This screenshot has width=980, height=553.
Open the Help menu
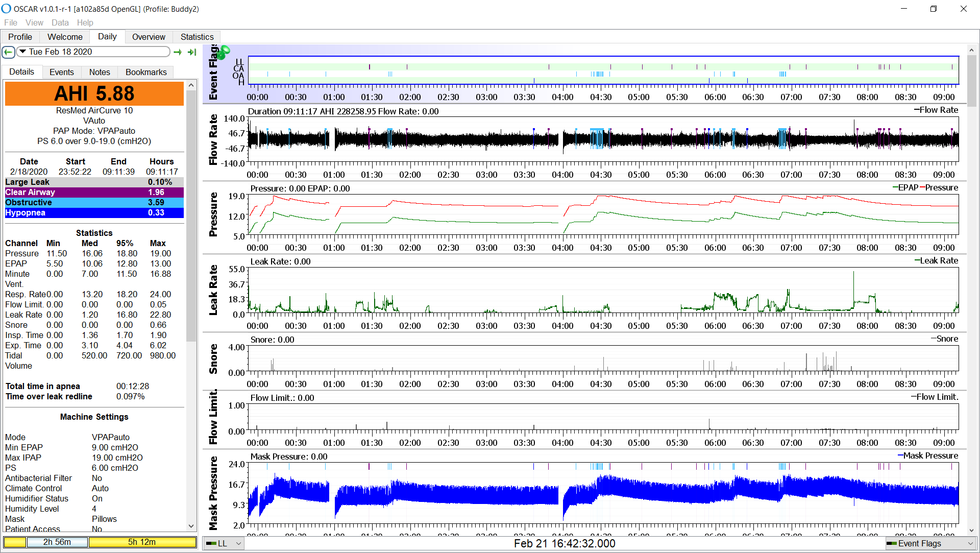pyautogui.click(x=85, y=22)
